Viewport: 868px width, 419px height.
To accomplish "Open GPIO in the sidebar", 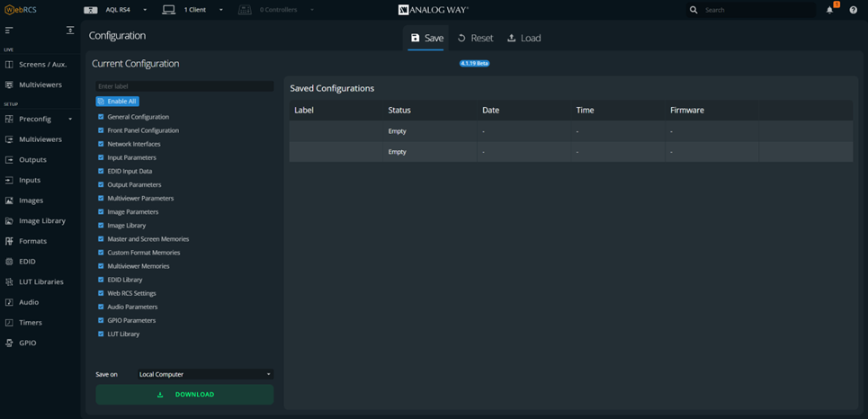I will (x=27, y=343).
